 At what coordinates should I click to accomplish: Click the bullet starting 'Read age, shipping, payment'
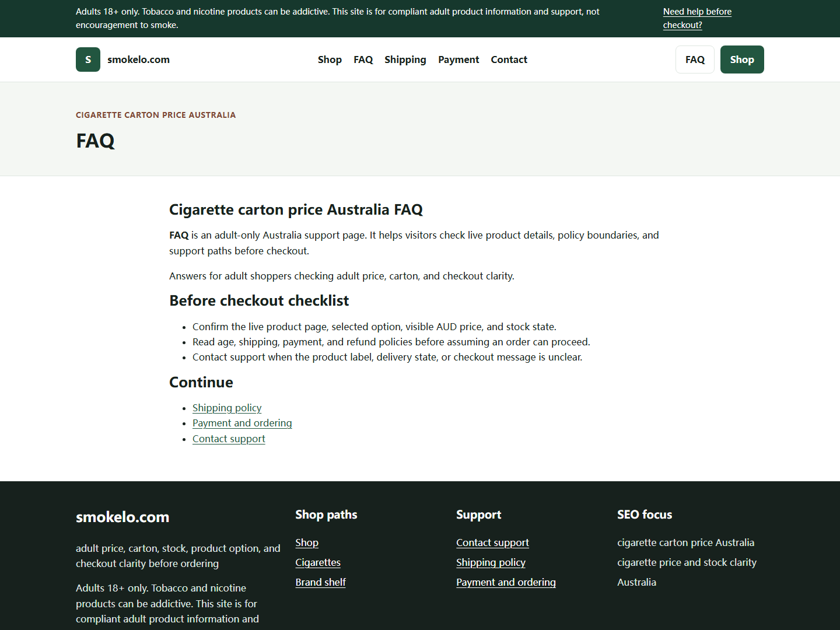tap(391, 342)
